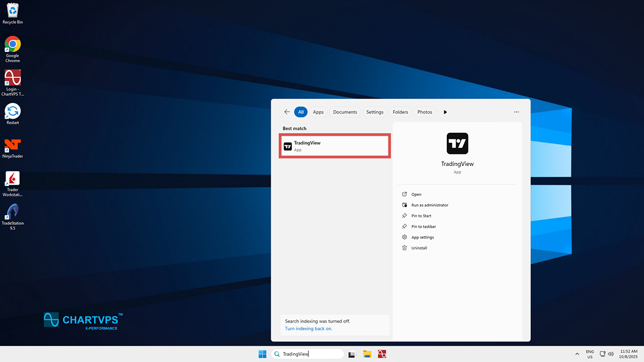Go back using the search panel arrow
Viewport: 644px width, 362px height.
[287, 112]
